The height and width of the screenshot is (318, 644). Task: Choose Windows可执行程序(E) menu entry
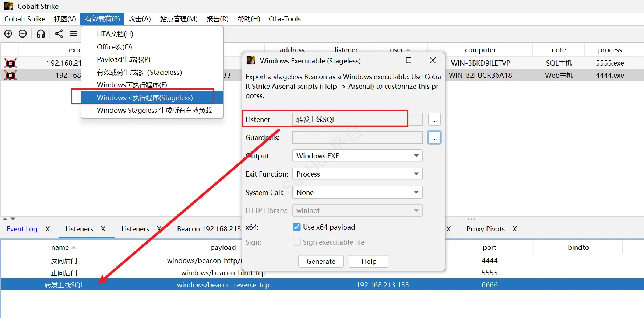tap(152, 85)
